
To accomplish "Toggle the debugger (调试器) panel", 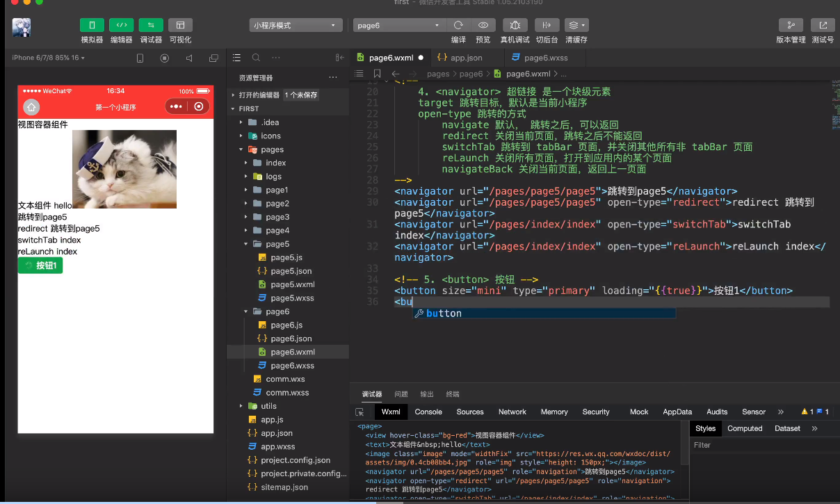I will click(x=151, y=25).
